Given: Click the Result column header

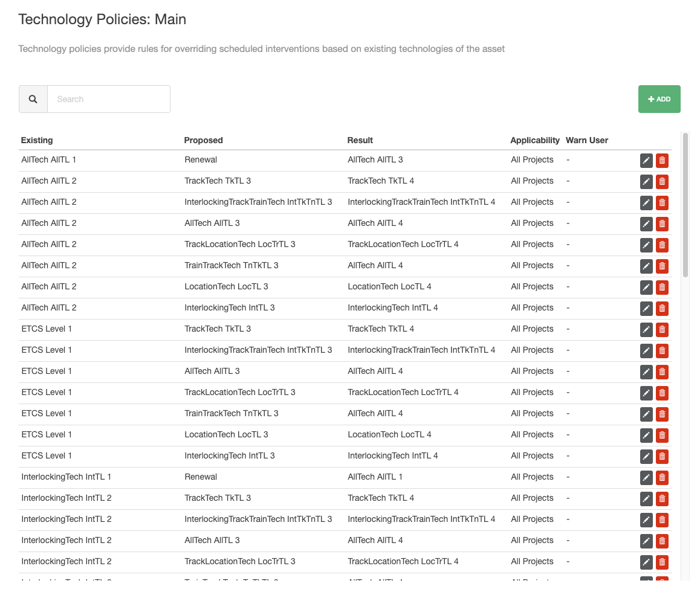Looking at the screenshot, I should 360,140.
